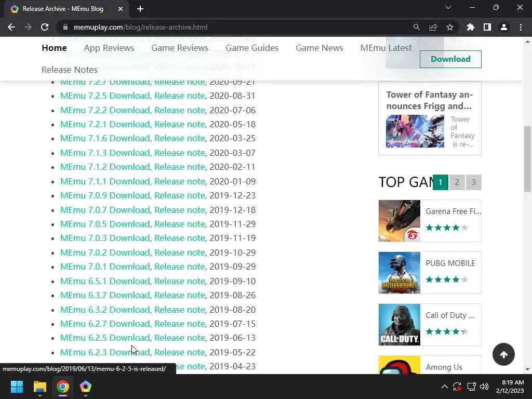
Task: Open Release note for MEmu 7.2.2
Action: (180, 110)
